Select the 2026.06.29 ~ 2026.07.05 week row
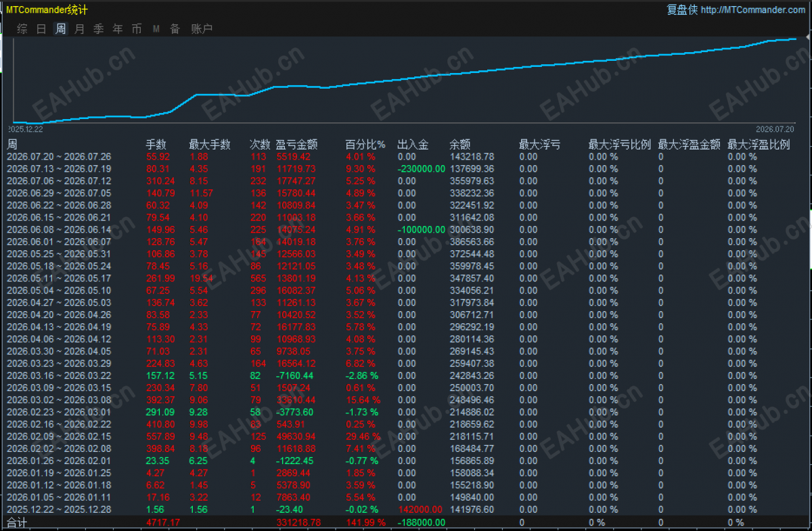Screen dimensions: 812x531 pyautogui.click(x=406, y=193)
